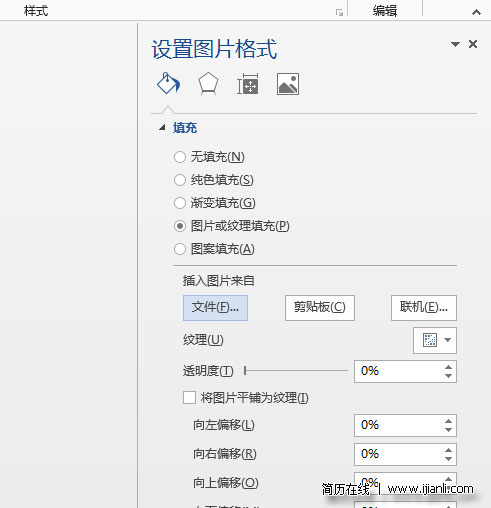Image resolution: width=491 pixels, height=508 pixels.
Task: Select the 无填充(N) radio option
Action: (180, 157)
